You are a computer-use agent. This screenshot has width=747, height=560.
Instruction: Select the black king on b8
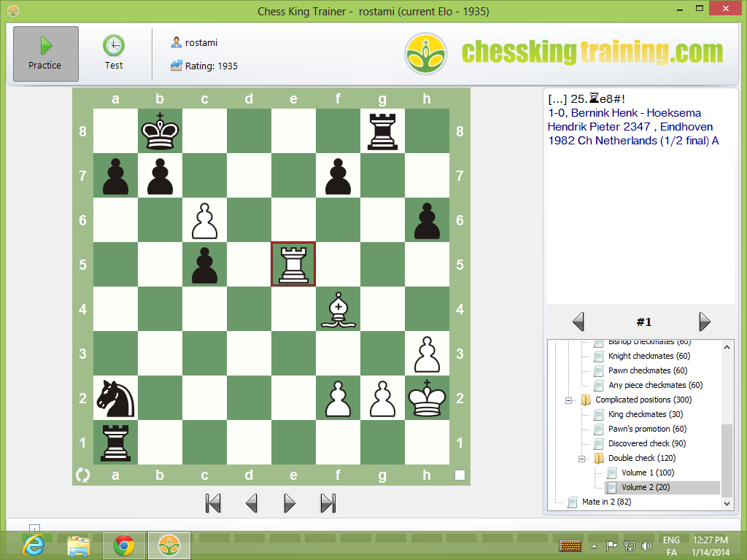160,131
